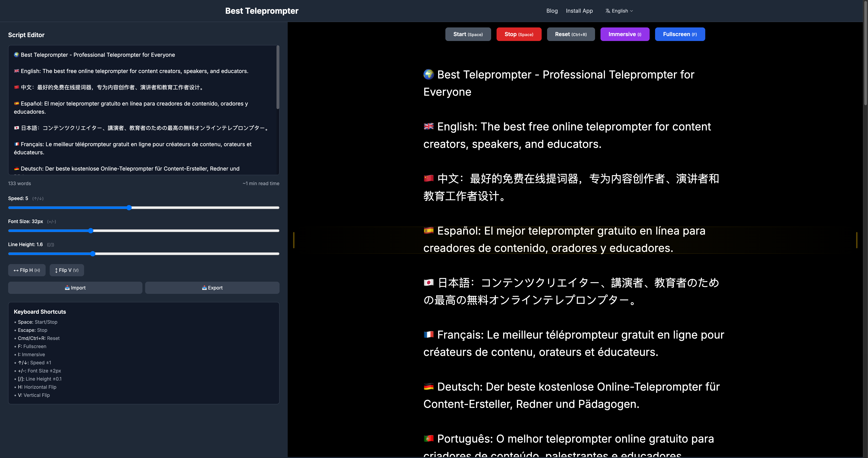Click the Japan flag in the script editor
The width and height of the screenshot is (868, 458).
tap(16, 128)
